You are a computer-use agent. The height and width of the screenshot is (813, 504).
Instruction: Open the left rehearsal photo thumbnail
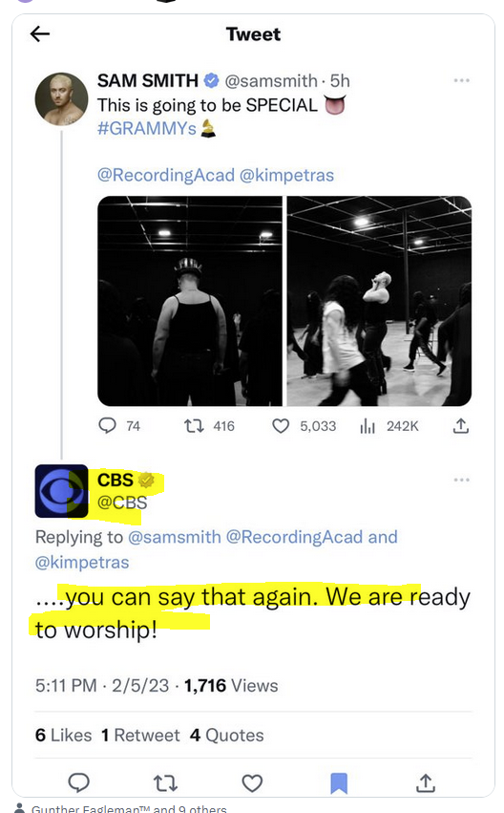click(x=190, y=301)
